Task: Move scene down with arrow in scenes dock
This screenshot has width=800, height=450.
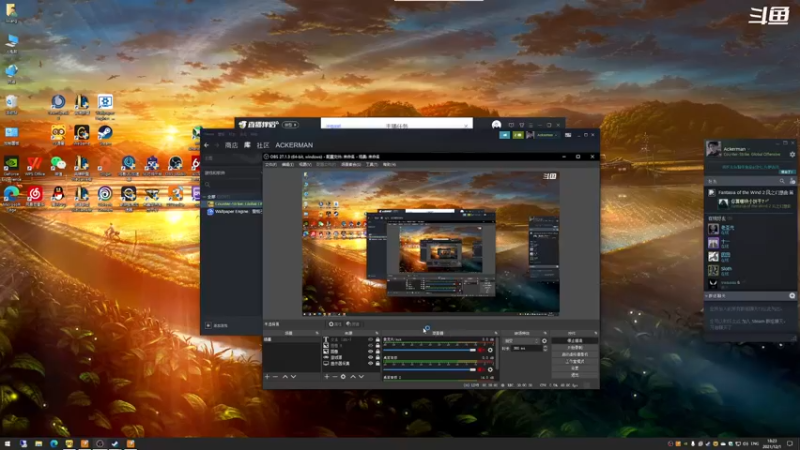Action: coord(293,377)
